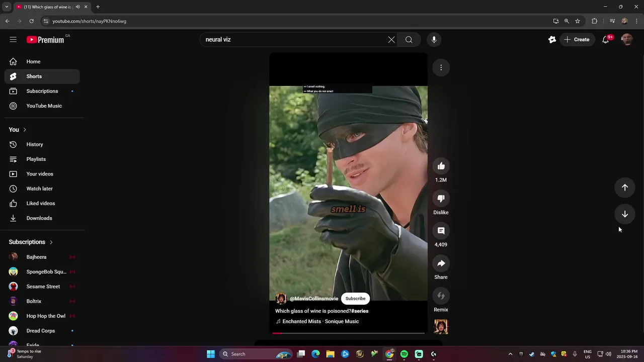Open the comments panel showing 4,409

coord(441,231)
